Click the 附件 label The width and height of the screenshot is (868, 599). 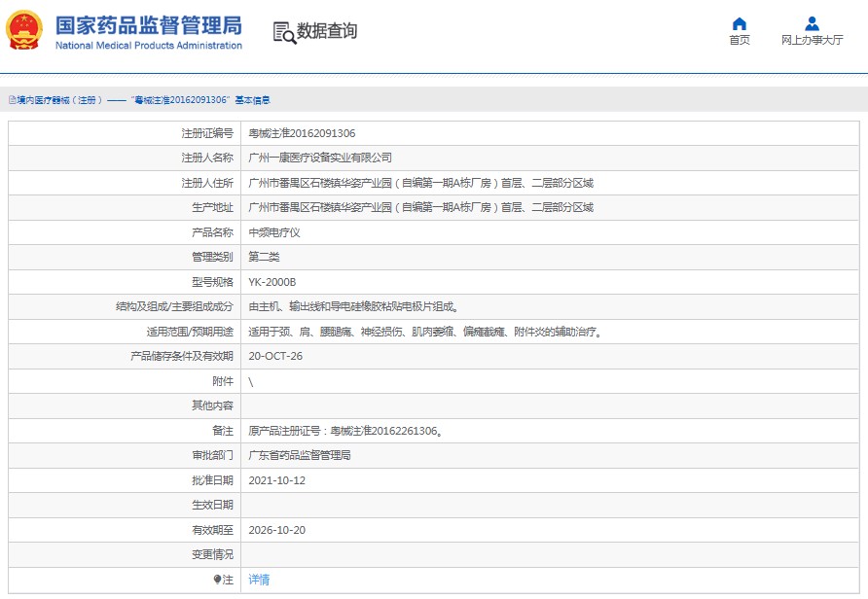tap(223, 381)
